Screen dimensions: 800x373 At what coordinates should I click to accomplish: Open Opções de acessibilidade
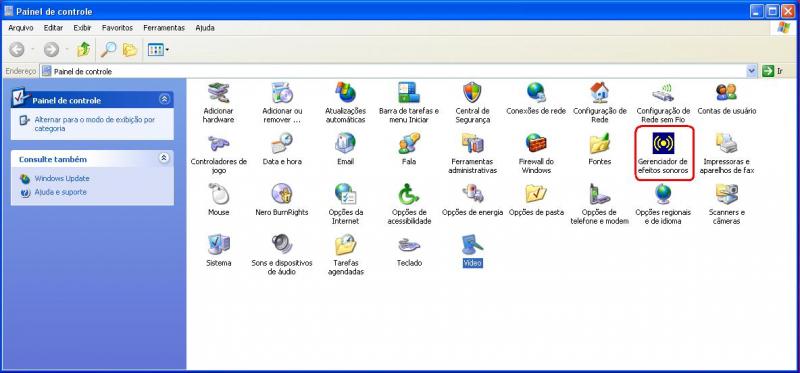coord(409,204)
